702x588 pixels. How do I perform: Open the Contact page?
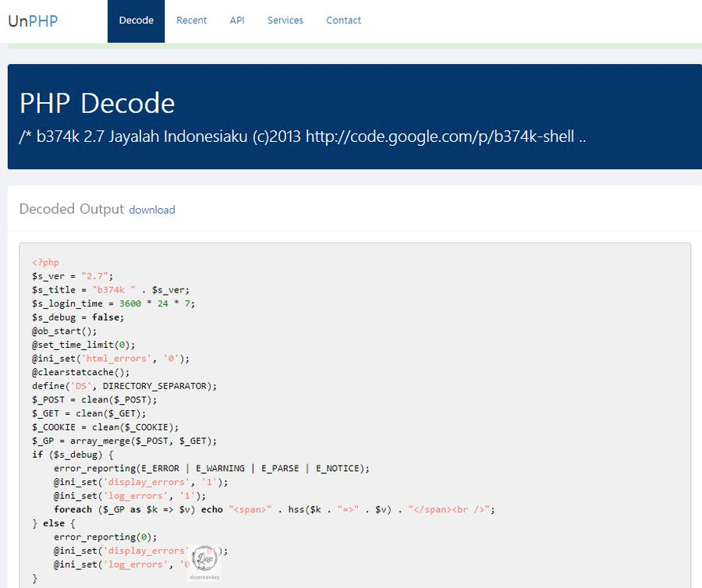click(x=343, y=20)
